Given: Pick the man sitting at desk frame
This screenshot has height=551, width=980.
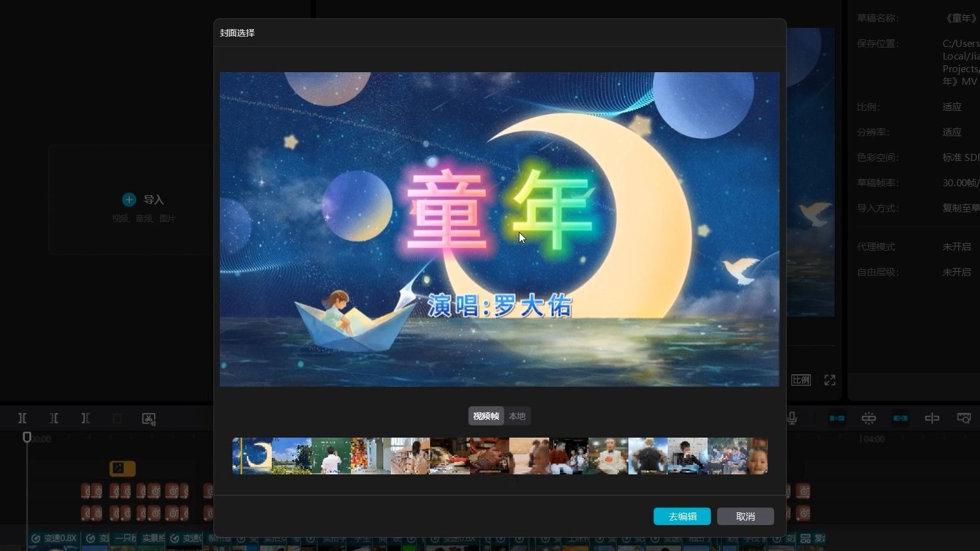Looking at the screenshot, I should click(x=687, y=456).
